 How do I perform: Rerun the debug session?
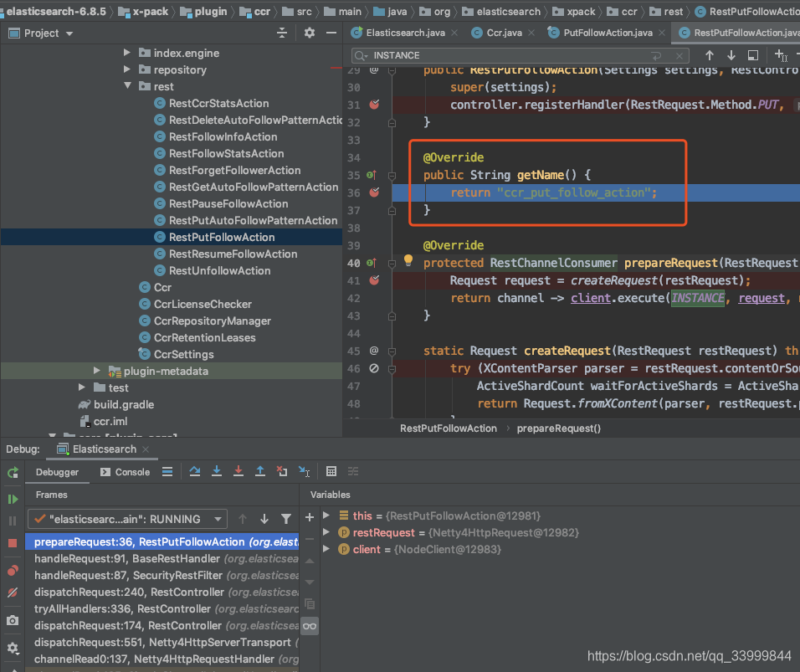(12, 472)
